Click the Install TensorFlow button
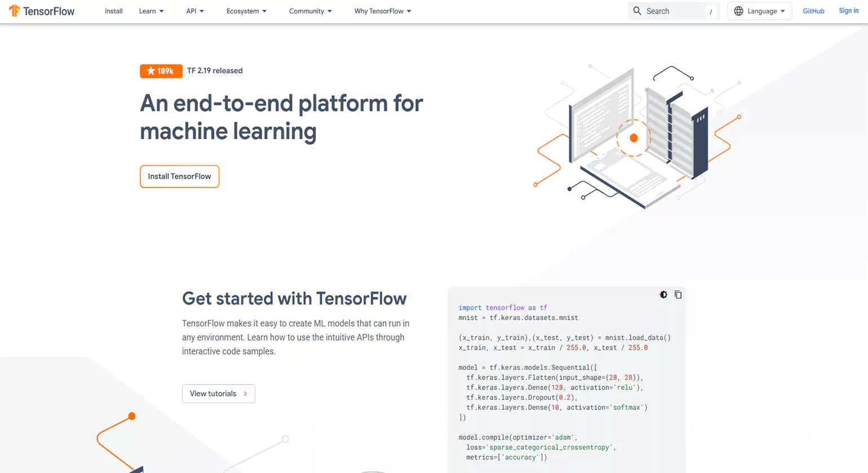This screenshot has height=473, width=868. 179,176
